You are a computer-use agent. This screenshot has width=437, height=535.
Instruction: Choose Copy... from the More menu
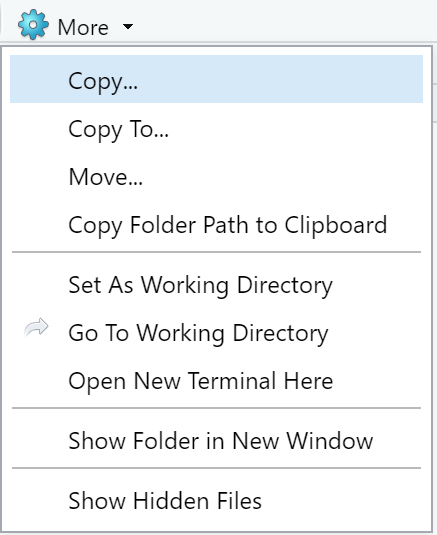pos(216,79)
